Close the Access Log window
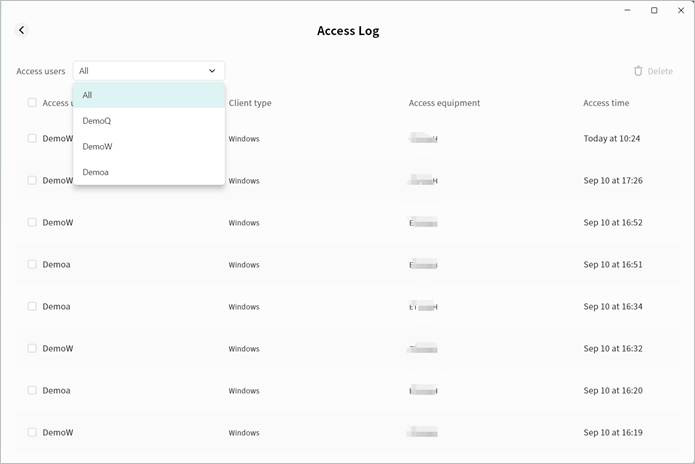This screenshot has width=695, height=464. (x=681, y=10)
